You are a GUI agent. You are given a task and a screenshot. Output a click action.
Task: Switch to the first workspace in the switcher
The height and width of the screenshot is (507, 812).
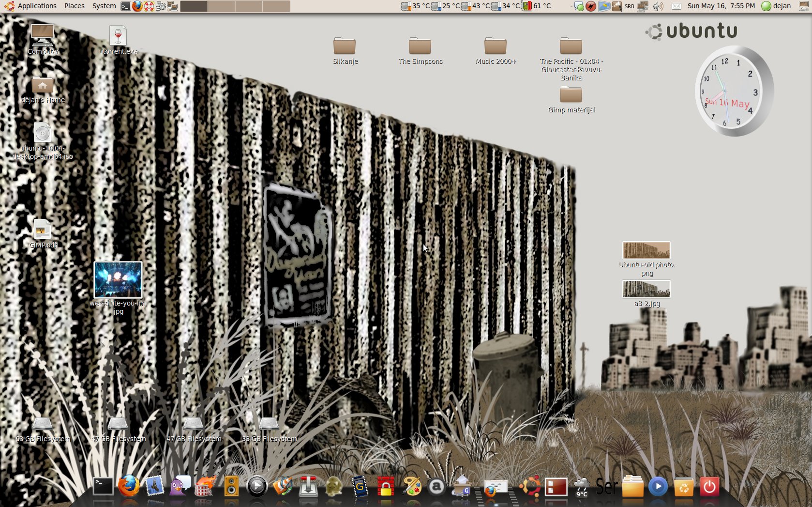point(194,6)
